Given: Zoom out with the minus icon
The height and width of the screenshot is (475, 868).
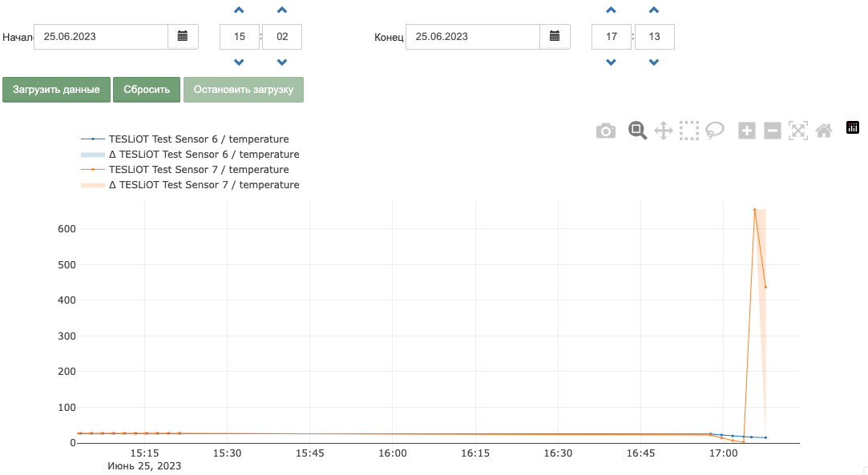Looking at the screenshot, I should [773, 131].
